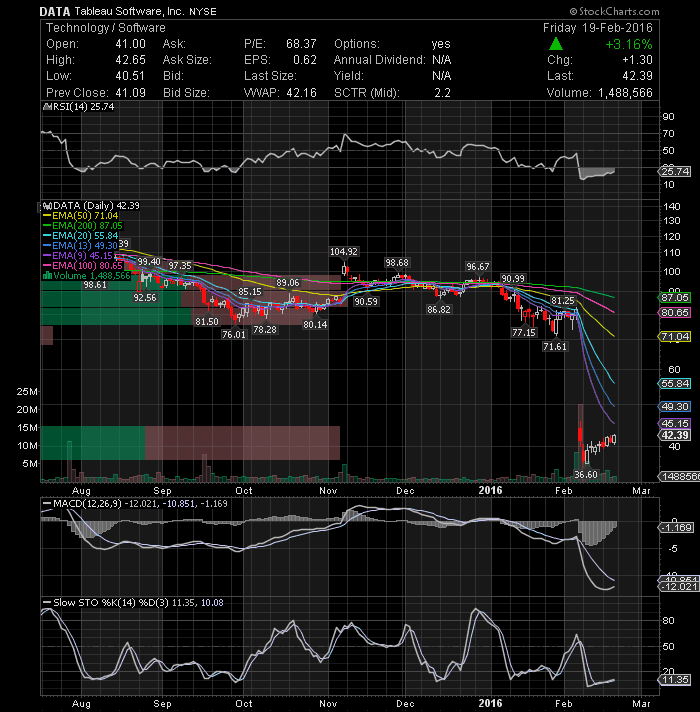Click the green up-arrow change indicator
Viewport: 700px width, 712px height.
coord(556,44)
